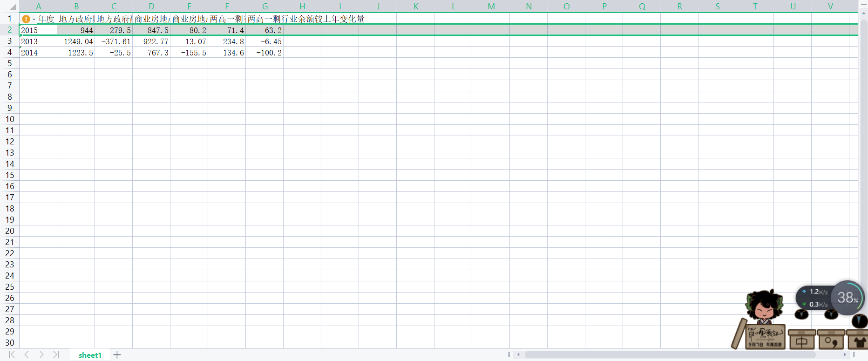Click cell containing 13.07
The image size is (868, 361).
tap(189, 41)
